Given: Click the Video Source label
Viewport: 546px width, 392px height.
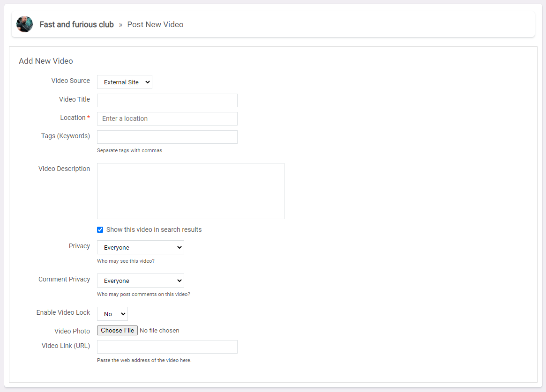Looking at the screenshot, I should (71, 81).
